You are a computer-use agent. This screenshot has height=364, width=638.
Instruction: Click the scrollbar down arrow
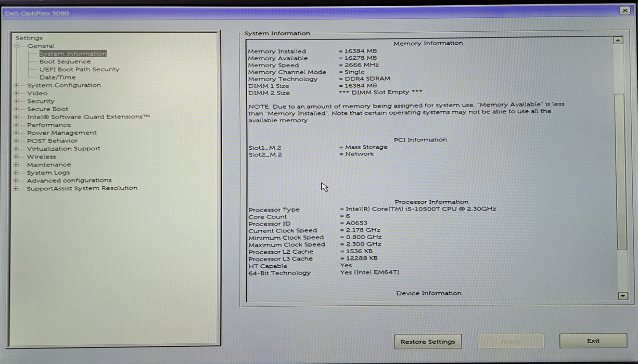tap(622, 296)
